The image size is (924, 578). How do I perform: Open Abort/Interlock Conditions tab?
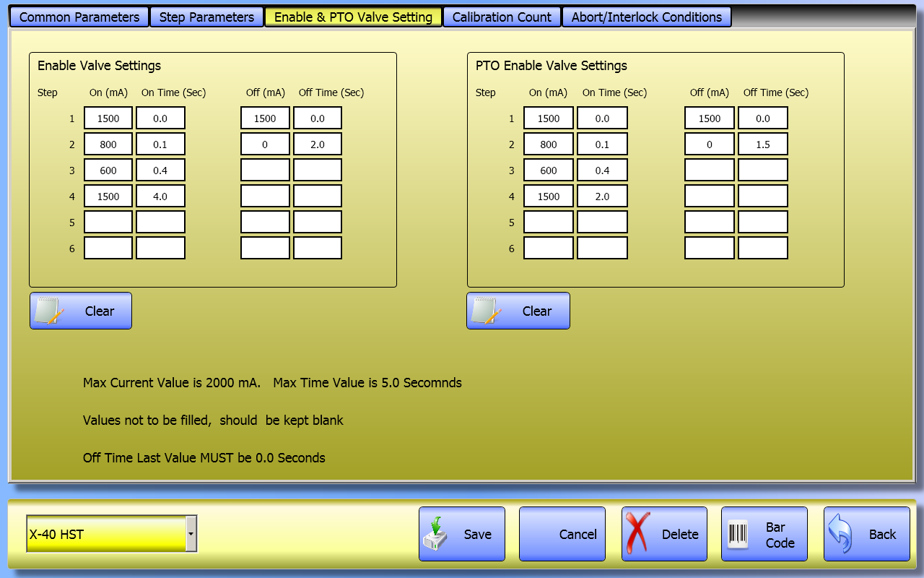[646, 17]
